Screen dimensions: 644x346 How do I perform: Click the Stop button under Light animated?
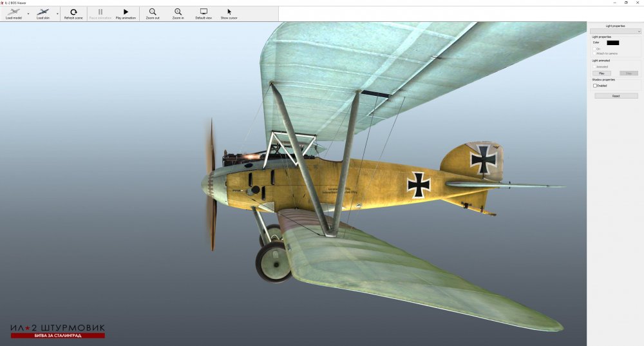tap(629, 73)
